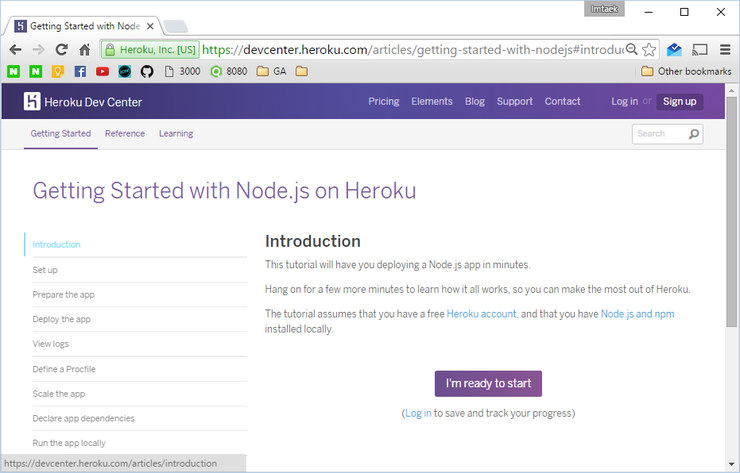Image resolution: width=740 pixels, height=473 pixels.
Task: Go to Declare app dependencies step
Action: pos(83,418)
